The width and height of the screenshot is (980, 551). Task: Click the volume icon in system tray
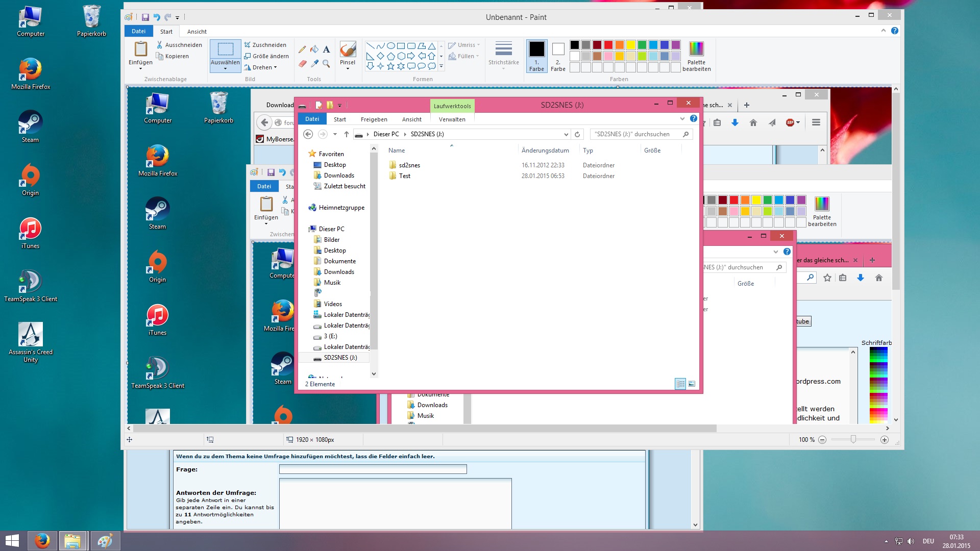coord(911,541)
